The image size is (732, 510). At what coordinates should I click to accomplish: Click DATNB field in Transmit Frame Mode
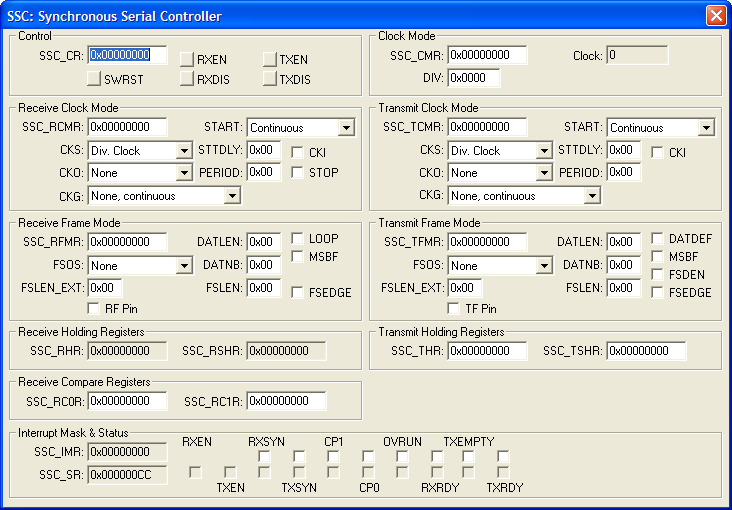pyautogui.click(x=624, y=265)
